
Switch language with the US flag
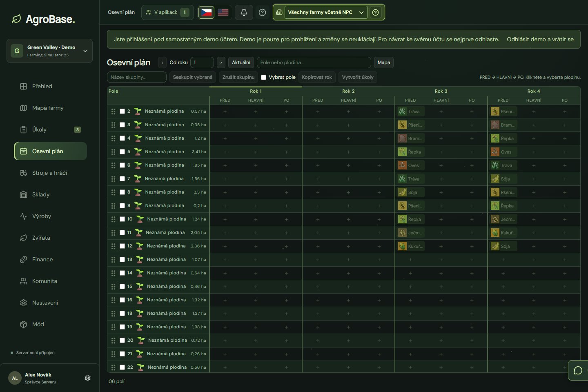[223, 12]
